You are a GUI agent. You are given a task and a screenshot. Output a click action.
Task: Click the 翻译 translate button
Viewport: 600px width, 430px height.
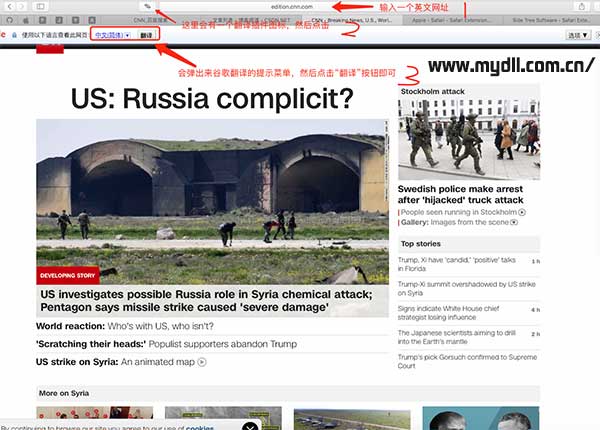pyautogui.click(x=146, y=35)
